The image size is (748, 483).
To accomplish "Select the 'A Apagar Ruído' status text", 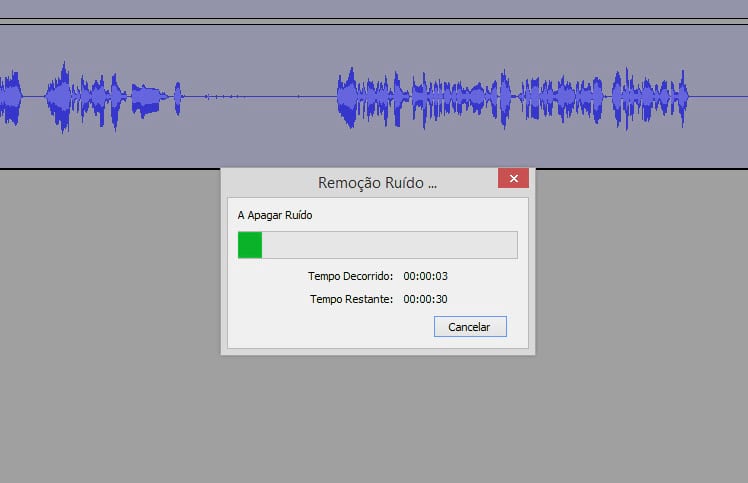I will (x=275, y=215).
